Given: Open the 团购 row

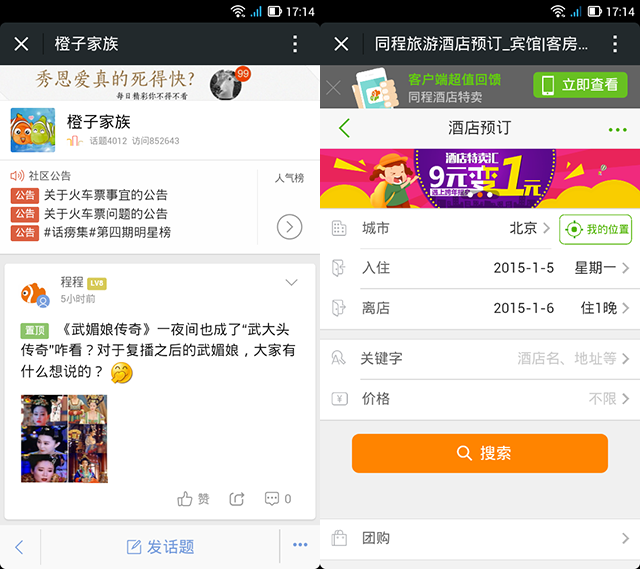Looking at the screenshot, I should (480, 538).
